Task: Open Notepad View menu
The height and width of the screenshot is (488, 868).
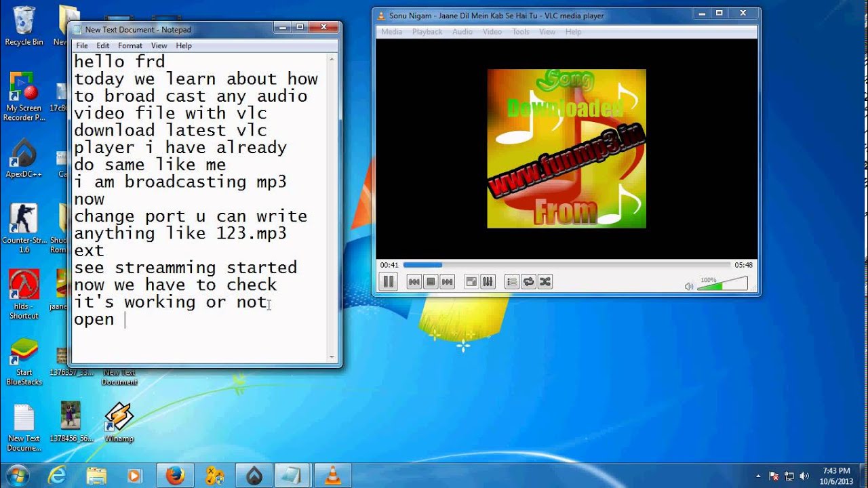Action: click(159, 45)
